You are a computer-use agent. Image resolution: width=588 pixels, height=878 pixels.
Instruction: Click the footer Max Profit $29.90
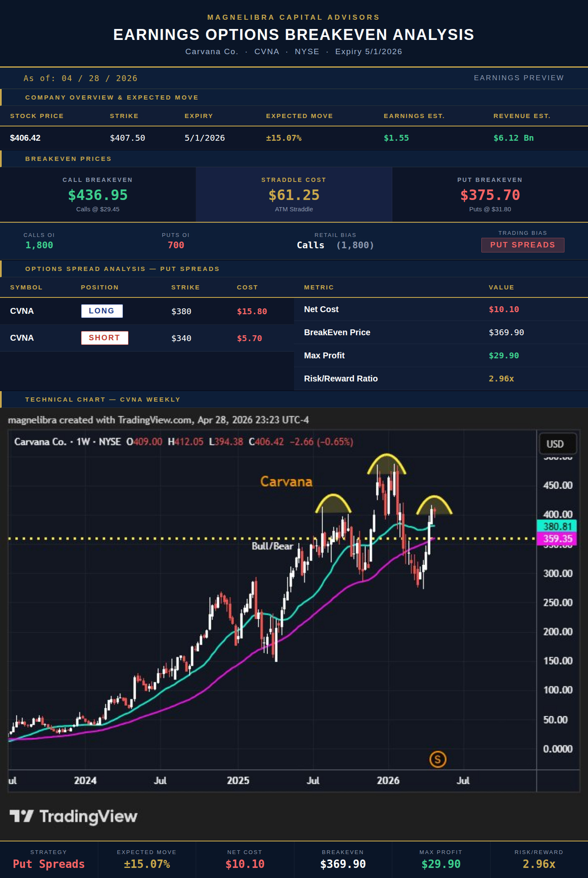[x=441, y=864]
